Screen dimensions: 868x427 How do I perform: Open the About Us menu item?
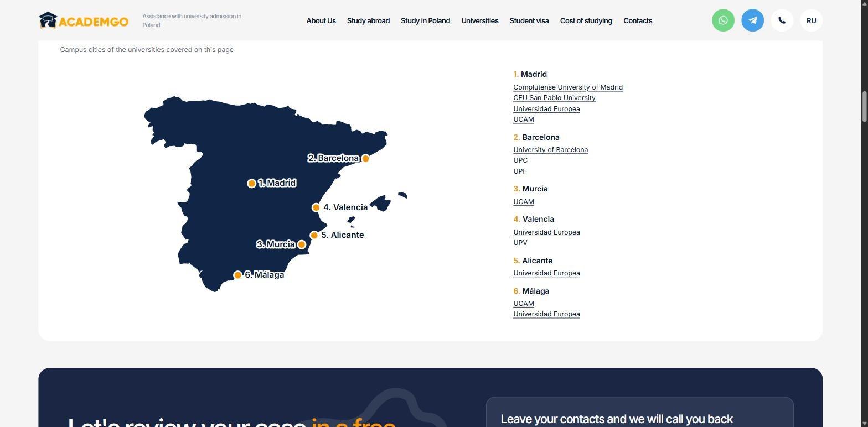[321, 20]
